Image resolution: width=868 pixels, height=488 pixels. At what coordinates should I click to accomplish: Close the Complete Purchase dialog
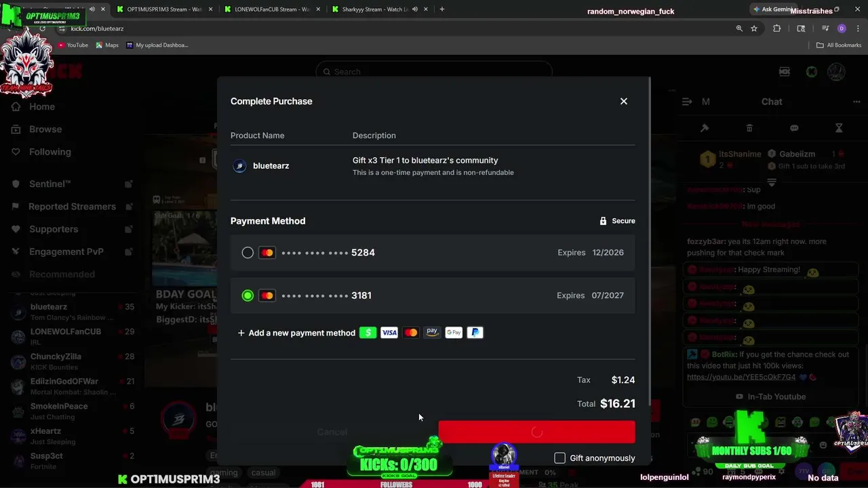623,101
